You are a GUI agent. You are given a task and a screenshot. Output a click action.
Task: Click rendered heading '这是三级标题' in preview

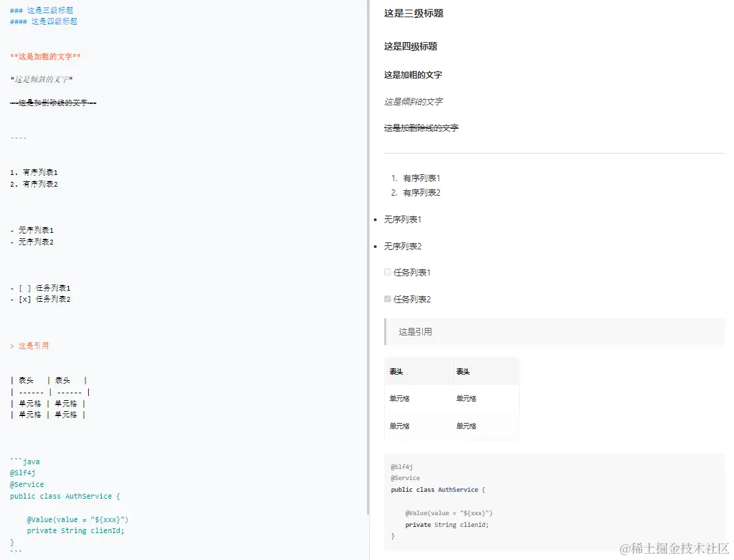(x=414, y=13)
